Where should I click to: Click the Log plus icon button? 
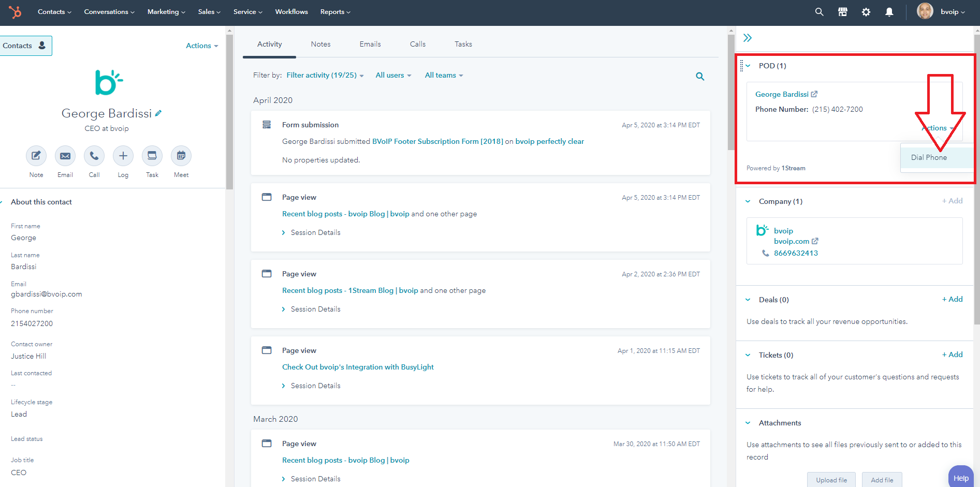(x=123, y=156)
